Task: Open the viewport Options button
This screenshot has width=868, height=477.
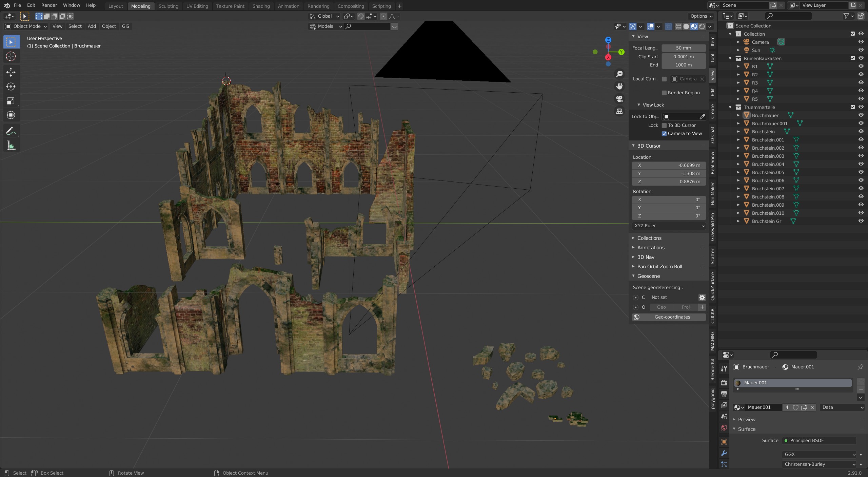Action: pyautogui.click(x=701, y=16)
